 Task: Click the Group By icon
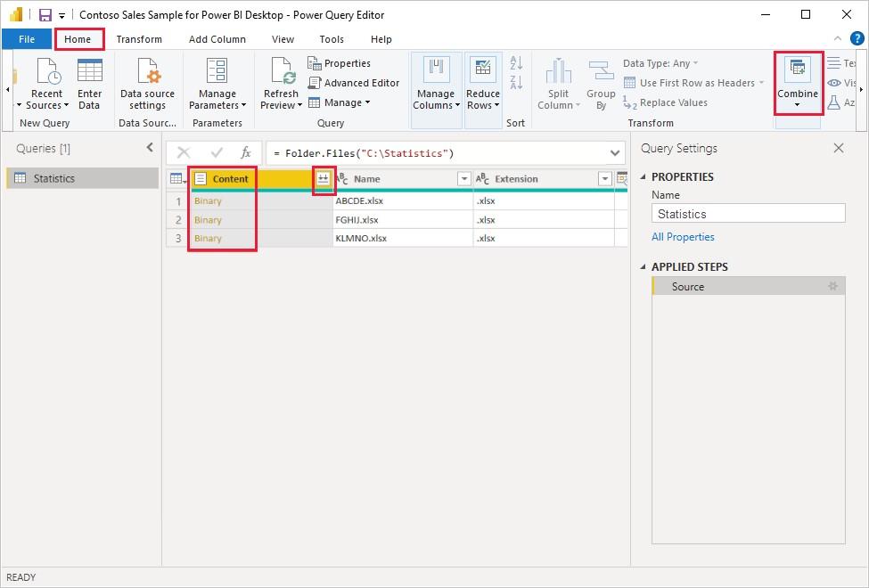(601, 73)
